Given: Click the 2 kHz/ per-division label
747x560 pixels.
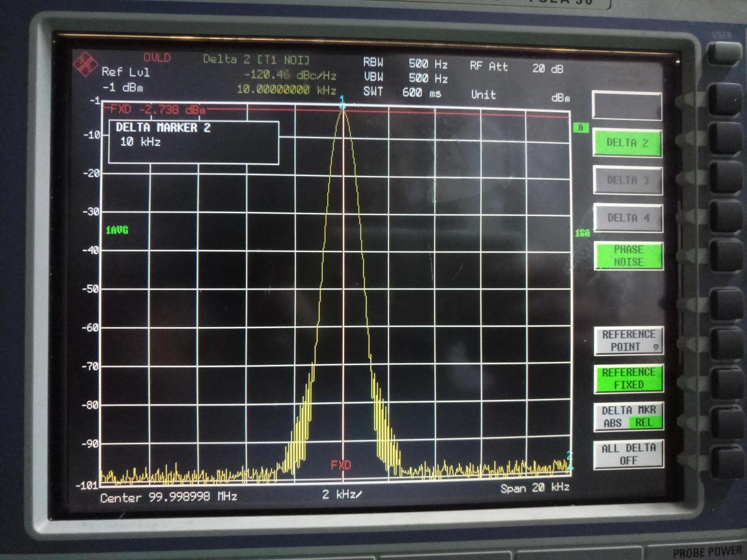Looking at the screenshot, I should [x=342, y=494].
